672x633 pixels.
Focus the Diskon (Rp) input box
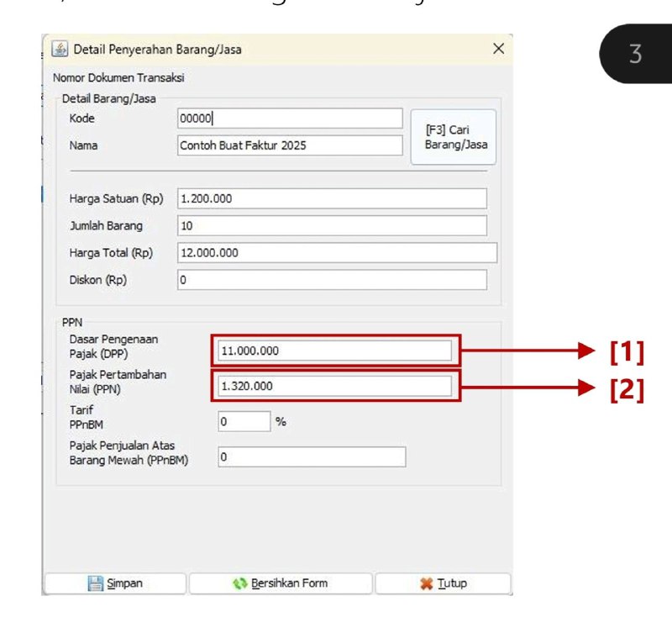coord(332,280)
